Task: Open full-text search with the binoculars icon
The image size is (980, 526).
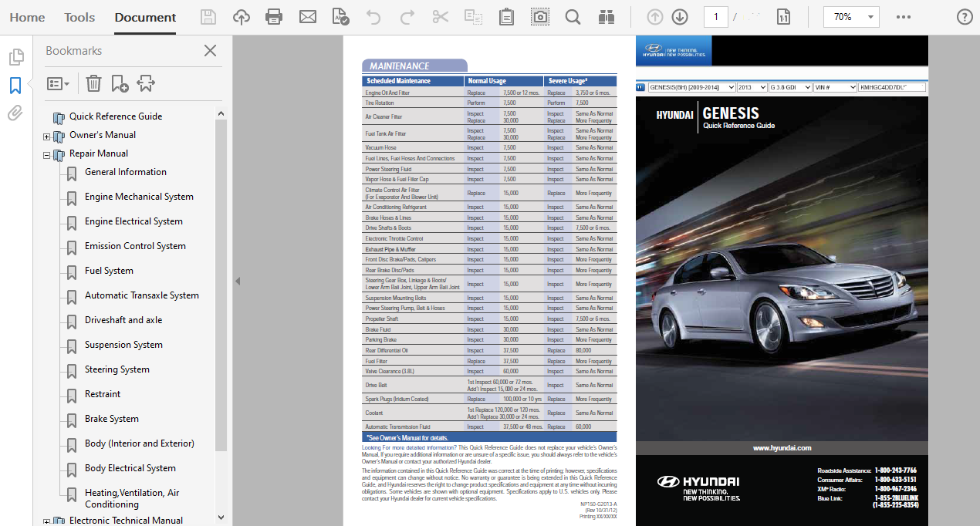Action: [x=607, y=15]
